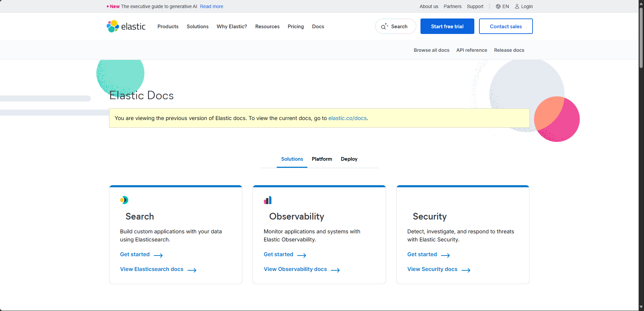Image resolution: width=644 pixels, height=311 pixels.
Task: Switch to the Deploy tab
Action: click(349, 159)
